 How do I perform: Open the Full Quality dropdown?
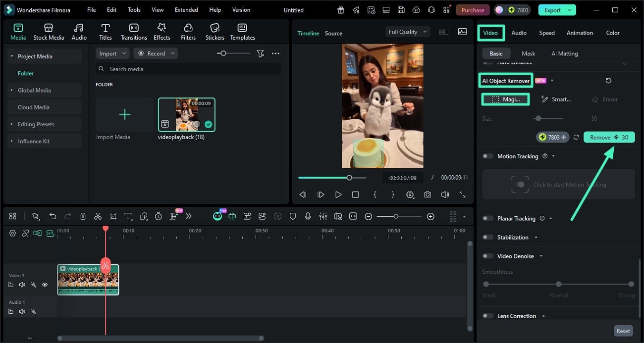(x=407, y=31)
